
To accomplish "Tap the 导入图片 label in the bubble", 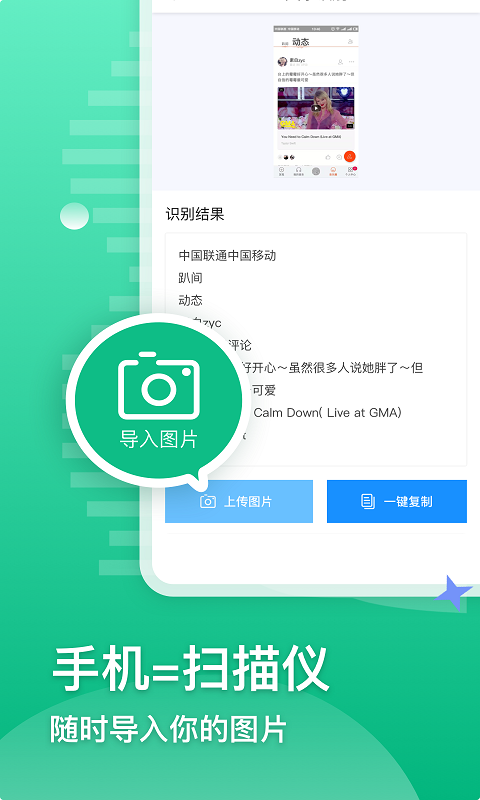I will (x=159, y=440).
